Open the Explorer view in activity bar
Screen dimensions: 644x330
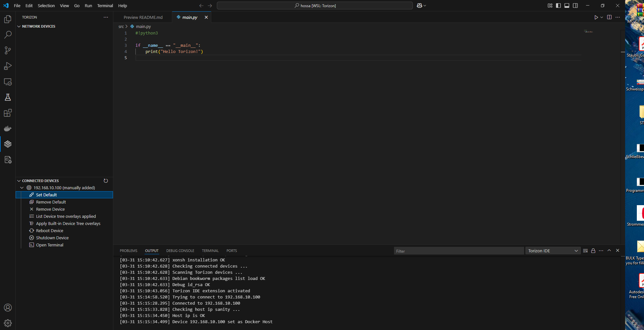(8, 19)
